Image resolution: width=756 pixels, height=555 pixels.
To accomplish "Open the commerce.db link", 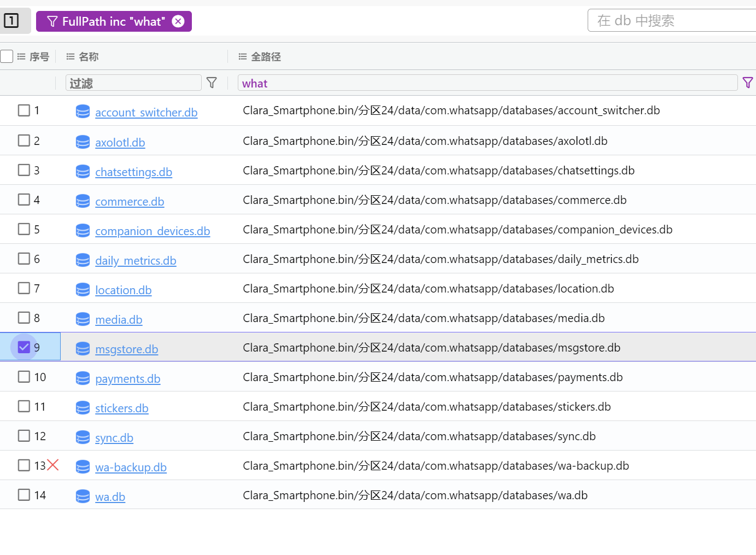I will (130, 201).
